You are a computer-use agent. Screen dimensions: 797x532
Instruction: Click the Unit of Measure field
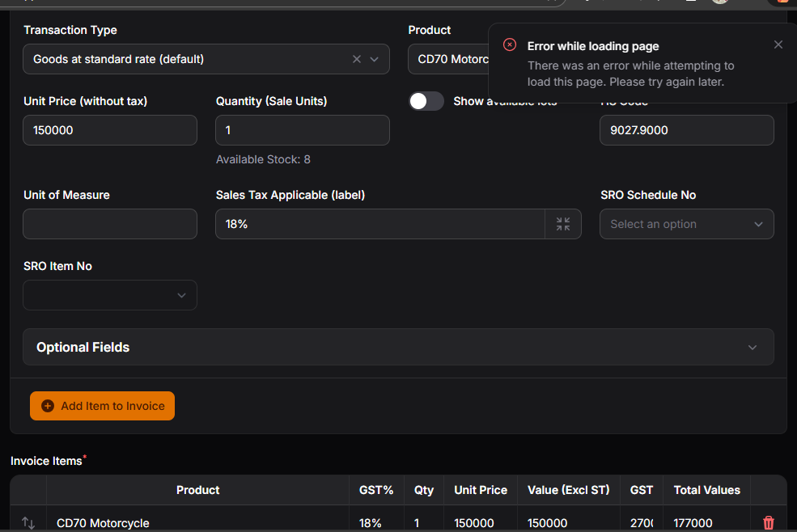click(x=110, y=224)
